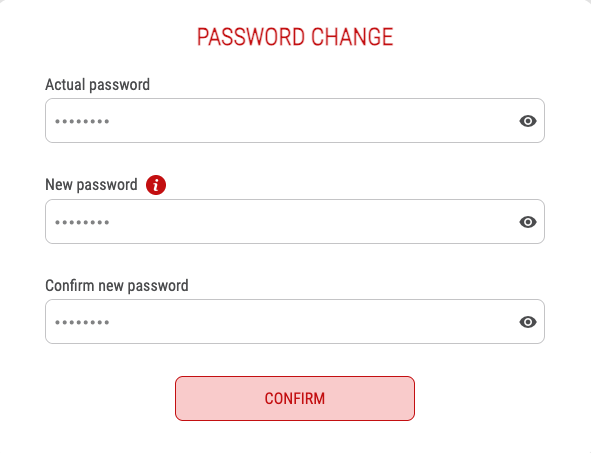The image size is (591, 453).
Task: Place cursor after last dot in Confirm new password
Action: (x=110, y=323)
